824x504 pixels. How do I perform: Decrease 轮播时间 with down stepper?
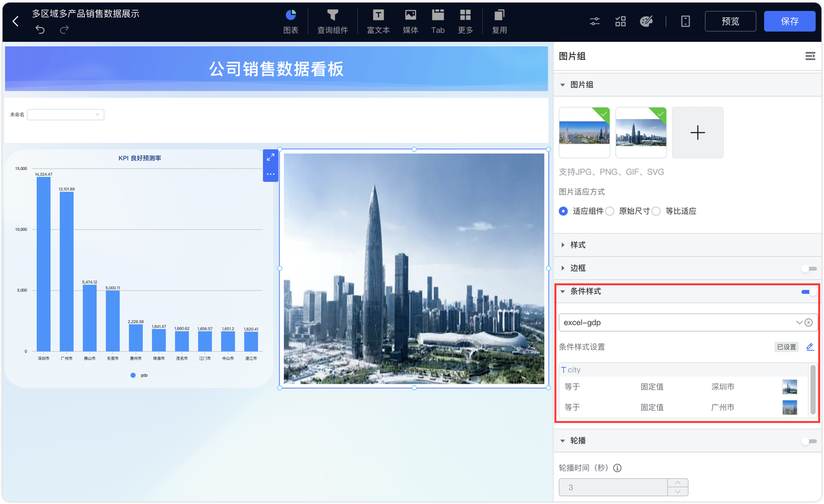tap(678, 492)
